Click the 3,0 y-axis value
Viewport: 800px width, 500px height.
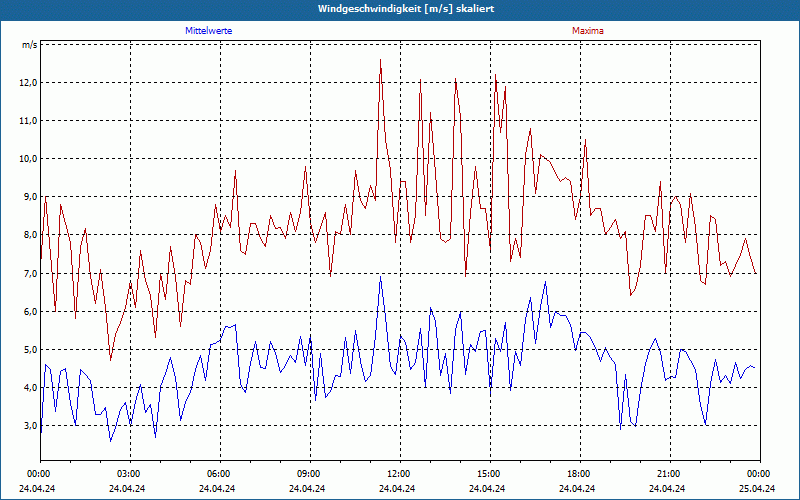click(x=30, y=426)
